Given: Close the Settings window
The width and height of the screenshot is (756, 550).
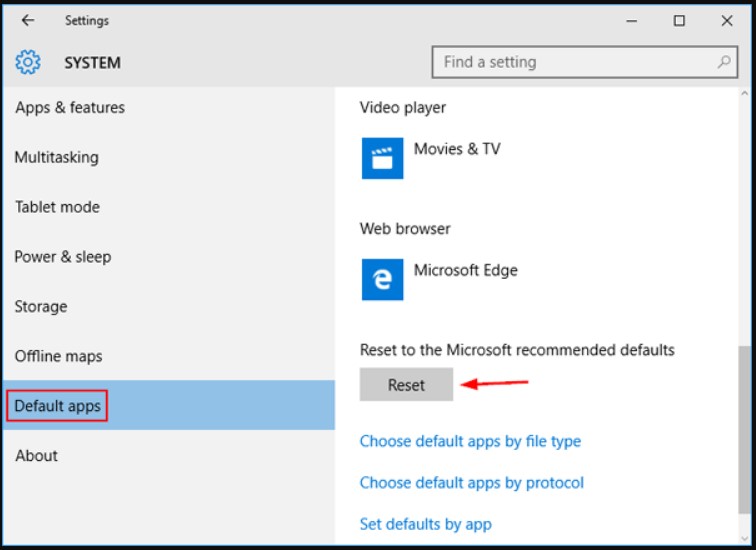Looking at the screenshot, I should point(727,21).
